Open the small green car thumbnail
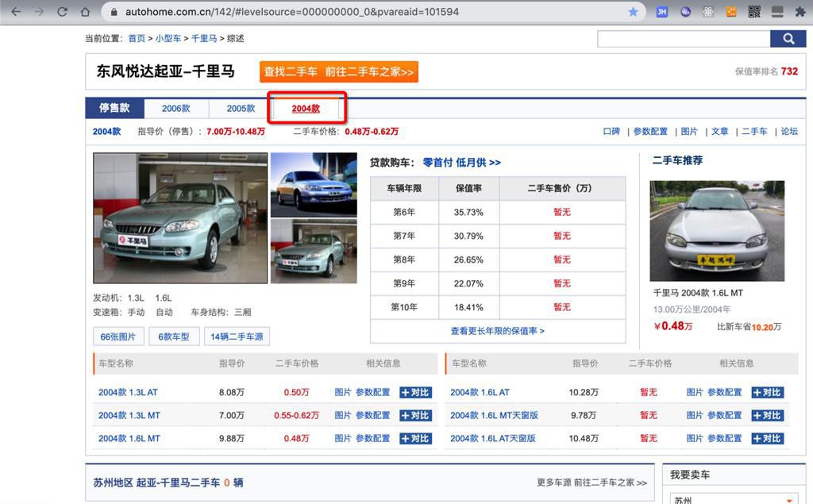 point(314,251)
